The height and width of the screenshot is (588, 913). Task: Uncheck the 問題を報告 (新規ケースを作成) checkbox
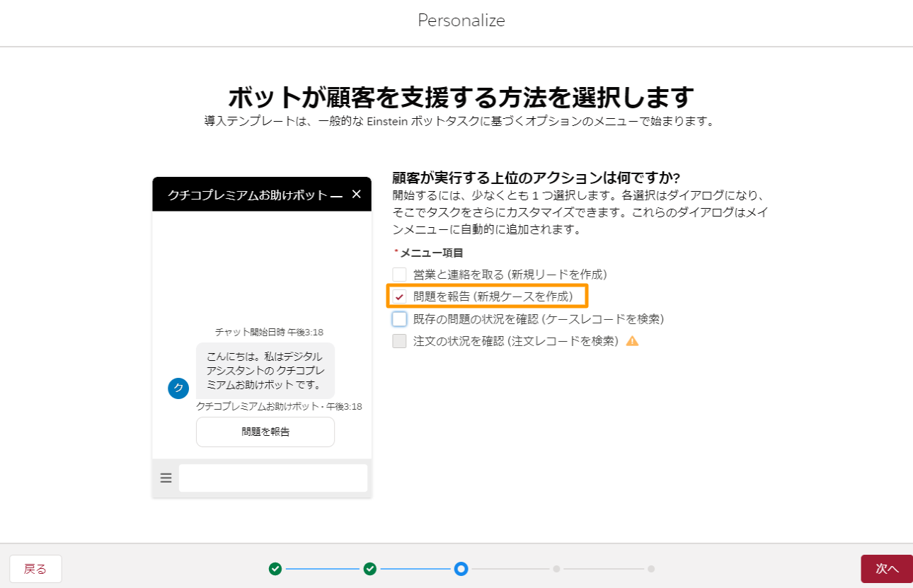click(400, 296)
